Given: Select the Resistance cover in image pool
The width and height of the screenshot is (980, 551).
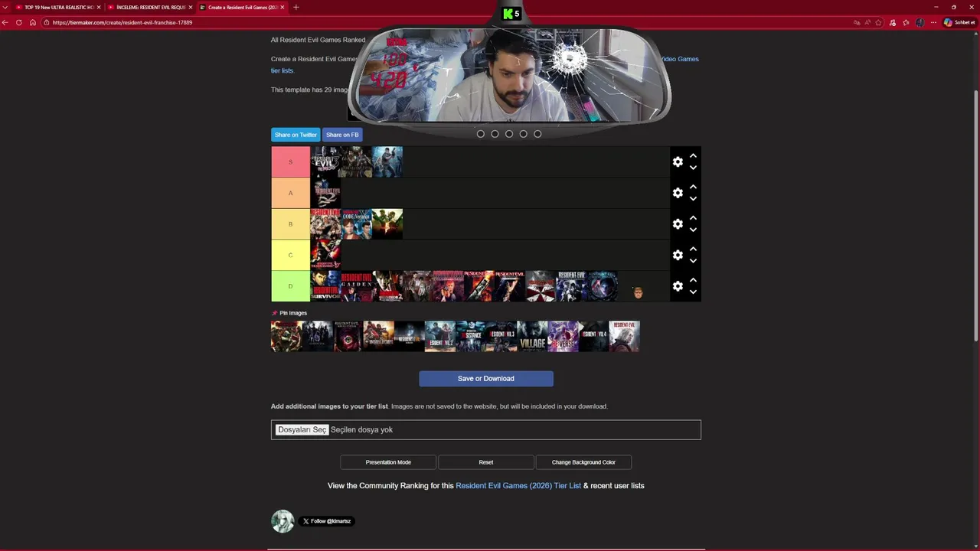Looking at the screenshot, I should tap(471, 337).
